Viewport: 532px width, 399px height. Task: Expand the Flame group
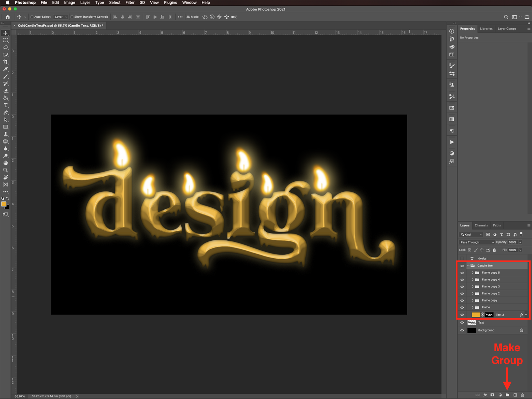tap(472, 307)
